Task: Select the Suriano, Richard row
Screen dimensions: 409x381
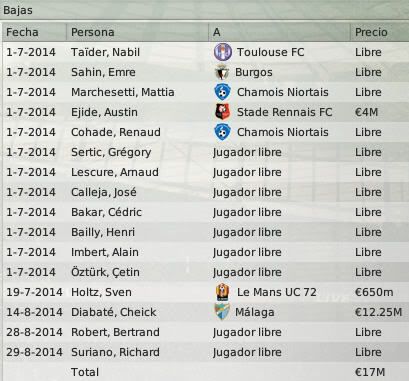Action: pyautogui.click(x=205, y=352)
